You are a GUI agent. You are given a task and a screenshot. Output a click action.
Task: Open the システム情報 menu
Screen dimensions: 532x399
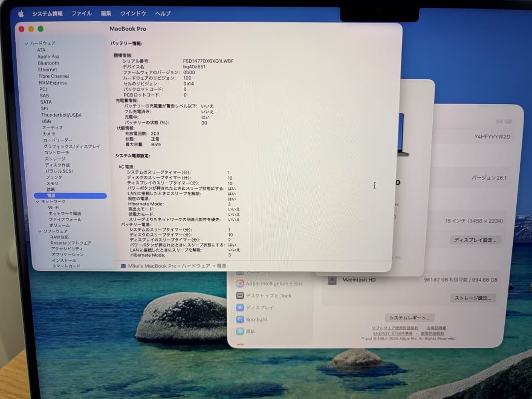pyautogui.click(x=47, y=14)
